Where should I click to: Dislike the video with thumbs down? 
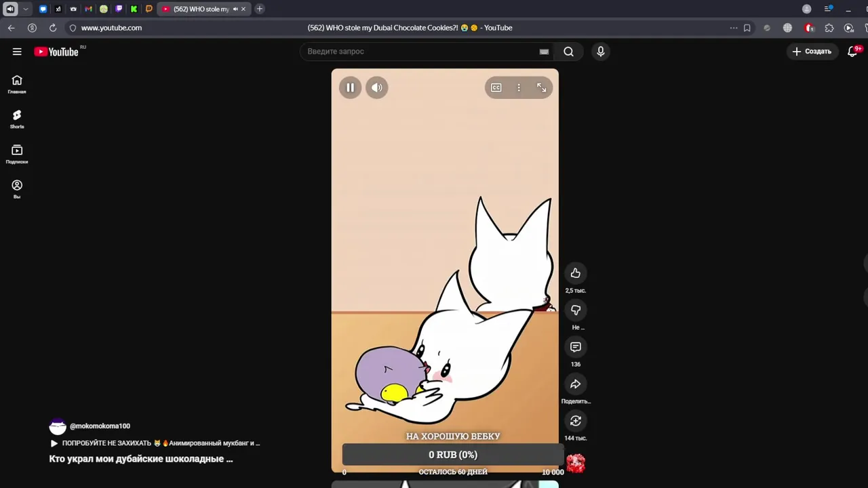576,310
